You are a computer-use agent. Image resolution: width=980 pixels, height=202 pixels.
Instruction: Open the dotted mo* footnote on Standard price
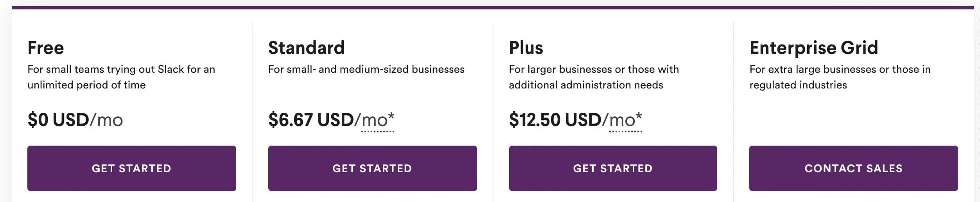(x=378, y=121)
